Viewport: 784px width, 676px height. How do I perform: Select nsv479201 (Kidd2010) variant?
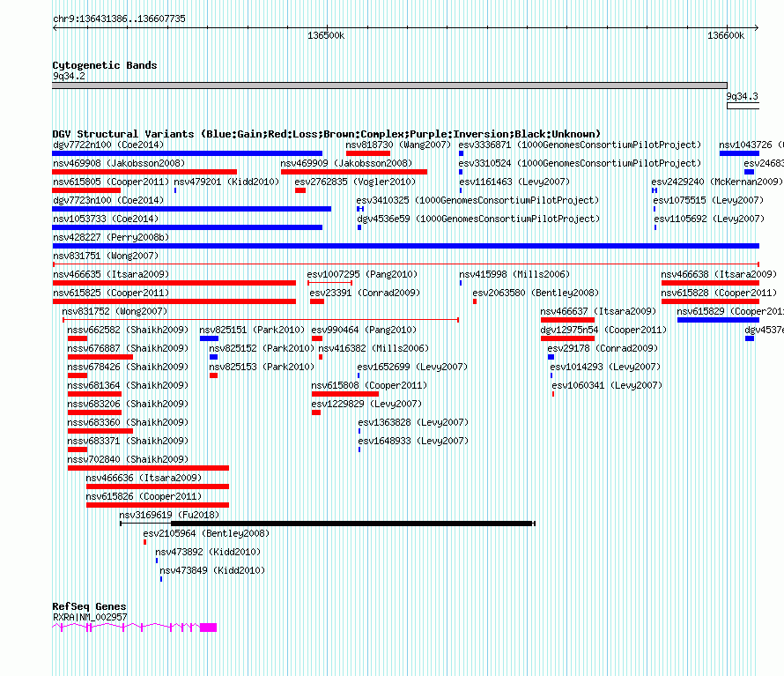[226, 182]
